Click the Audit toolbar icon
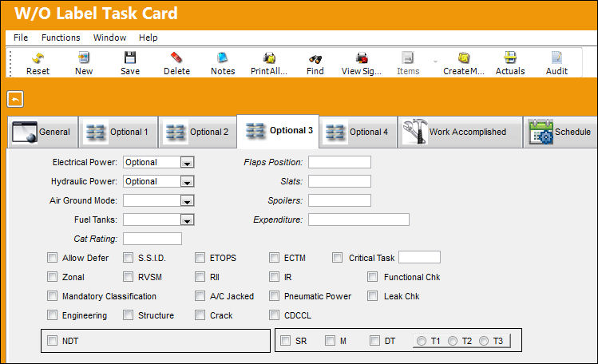Image resolution: width=598 pixels, height=364 pixels. click(556, 58)
